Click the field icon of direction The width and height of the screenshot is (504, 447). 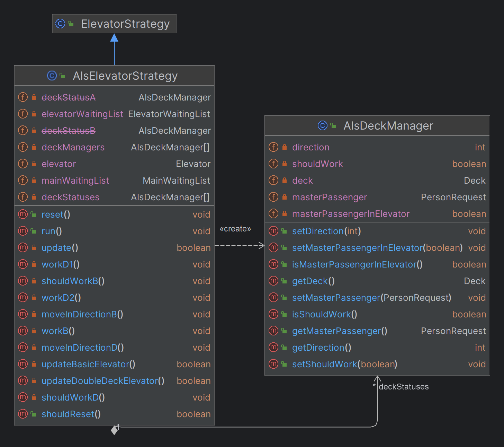tap(273, 147)
